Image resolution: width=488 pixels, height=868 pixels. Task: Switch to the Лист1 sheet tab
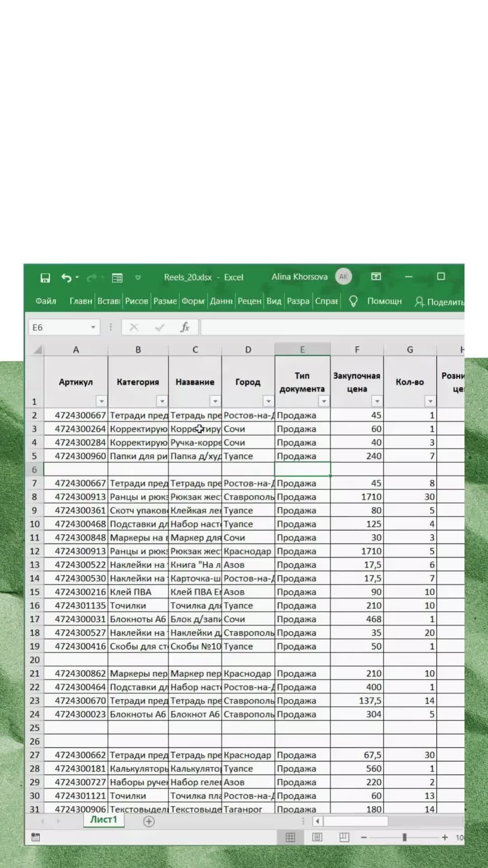pos(103,820)
